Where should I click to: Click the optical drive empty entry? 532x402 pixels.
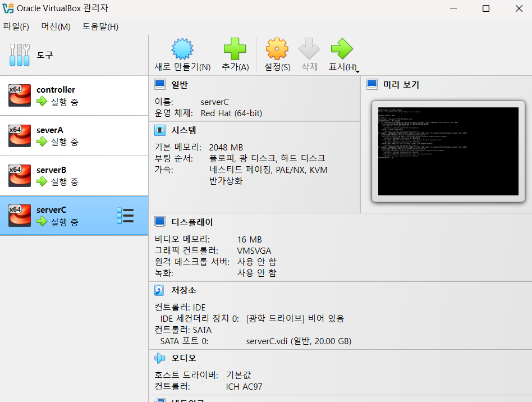tap(295, 318)
